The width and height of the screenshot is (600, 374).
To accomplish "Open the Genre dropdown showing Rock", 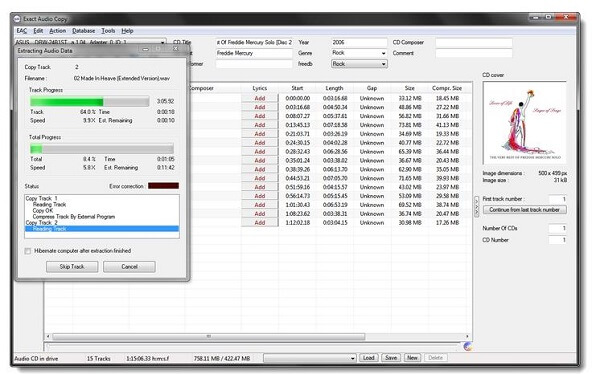I will [x=383, y=53].
